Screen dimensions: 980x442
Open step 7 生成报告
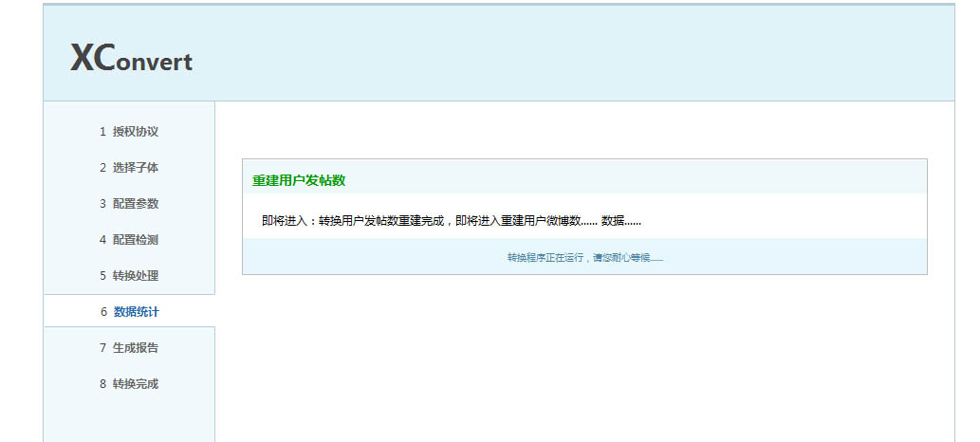(x=129, y=348)
